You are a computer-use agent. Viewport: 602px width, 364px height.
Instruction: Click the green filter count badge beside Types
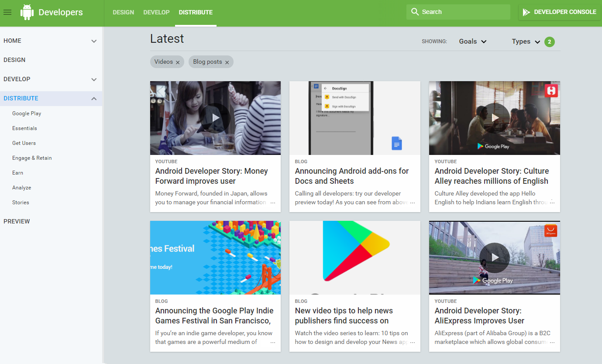(x=550, y=41)
